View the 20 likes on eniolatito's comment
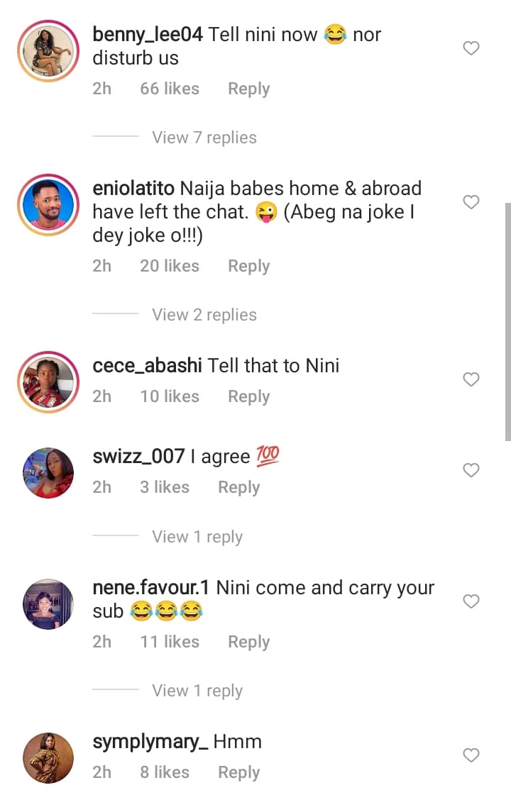This screenshot has height=812, width=511. pos(170,267)
